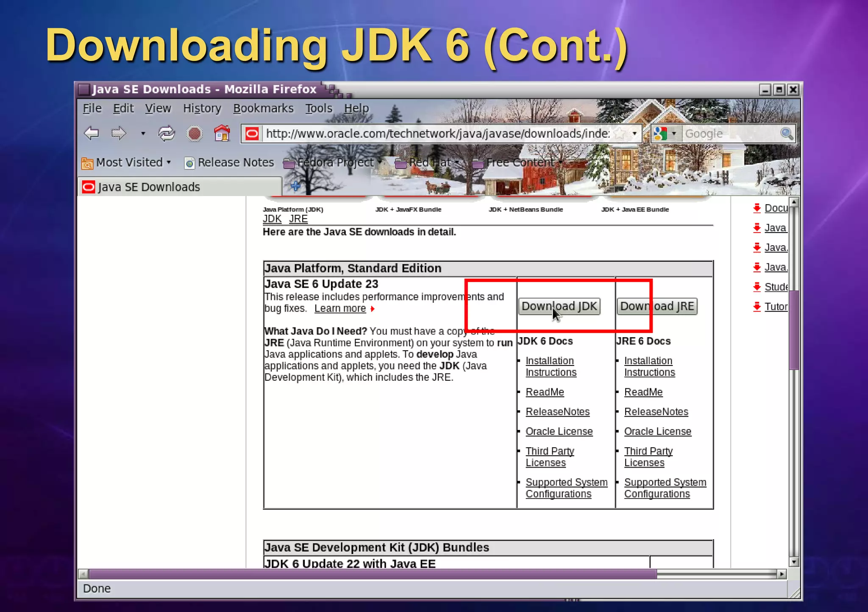Open JRE 6 Docs Oracle License link
868x612 pixels.
click(x=658, y=431)
